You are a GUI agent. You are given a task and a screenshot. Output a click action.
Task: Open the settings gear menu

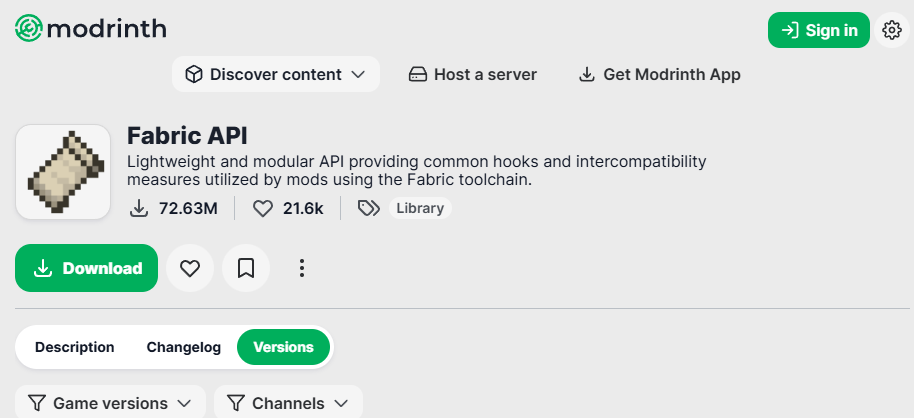point(892,30)
